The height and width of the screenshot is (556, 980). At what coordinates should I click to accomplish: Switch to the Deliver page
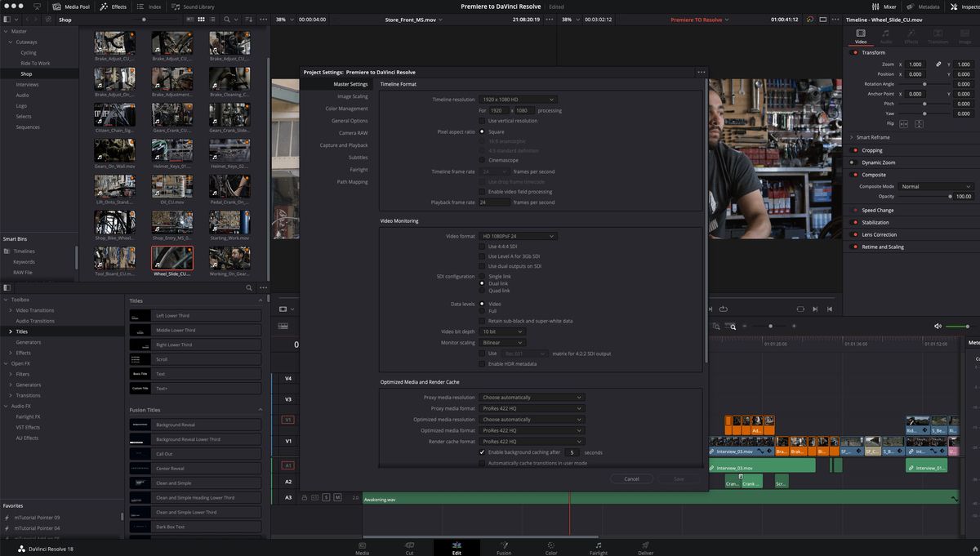(645, 549)
